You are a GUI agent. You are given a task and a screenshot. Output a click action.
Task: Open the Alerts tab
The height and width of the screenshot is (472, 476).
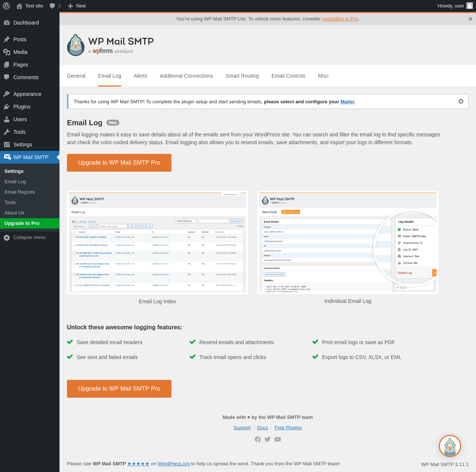(x=141, y=76)
